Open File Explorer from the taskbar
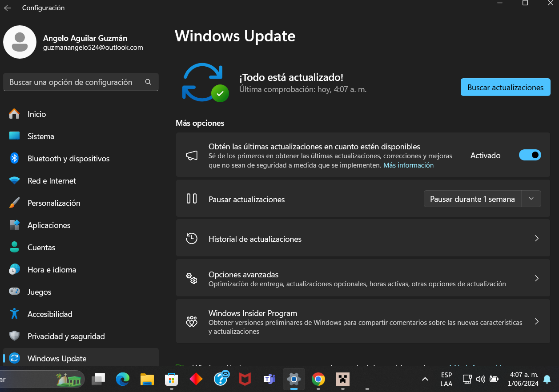This screenshot has width=559, height=392. pos(147,379)
